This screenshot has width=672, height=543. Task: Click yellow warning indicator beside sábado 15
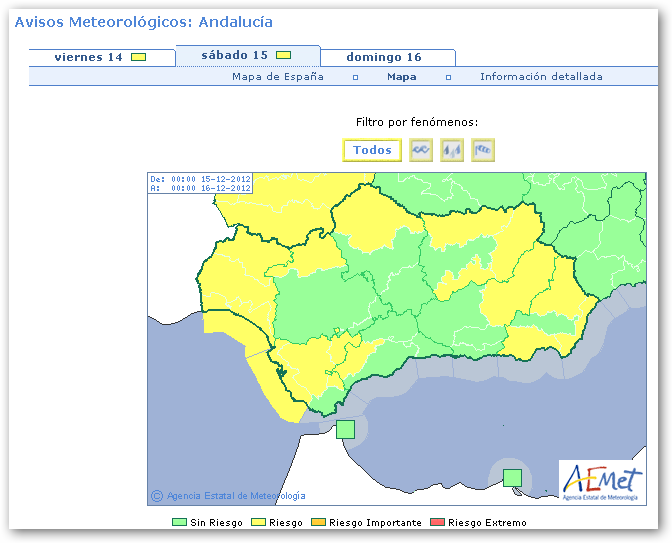click(284, 55)
